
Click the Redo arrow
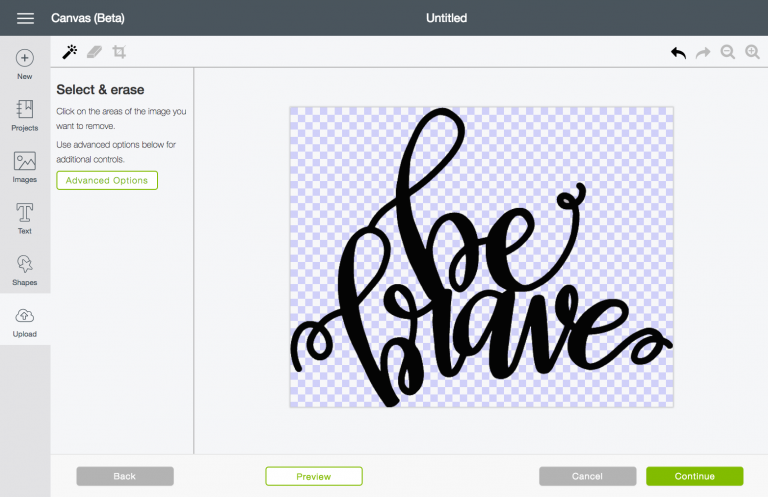click(703, 52)
